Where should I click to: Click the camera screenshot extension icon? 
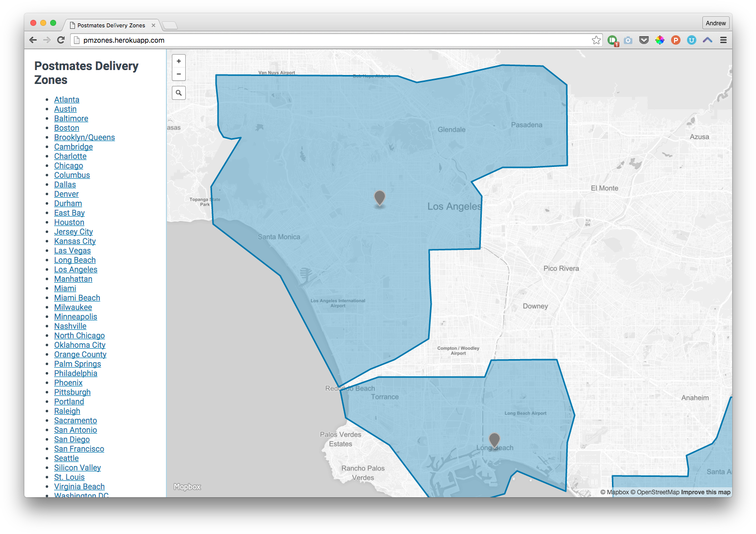pos(628,40)
